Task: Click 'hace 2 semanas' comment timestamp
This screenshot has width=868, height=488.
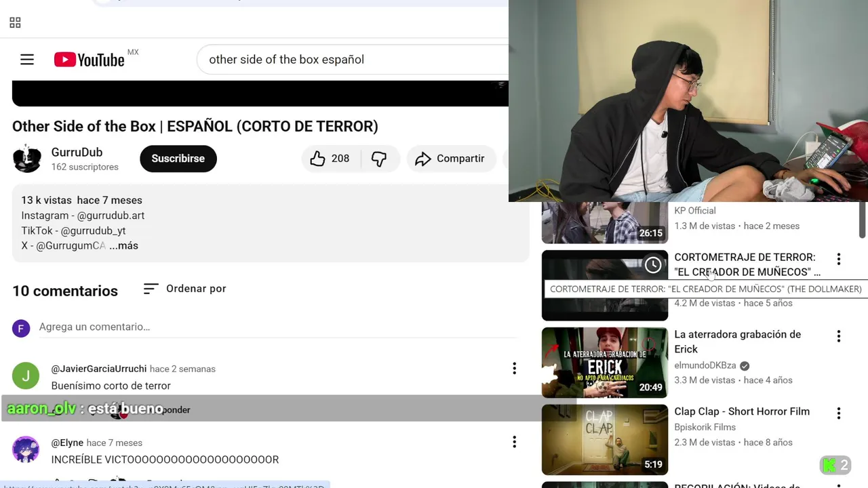Action: 182,369
